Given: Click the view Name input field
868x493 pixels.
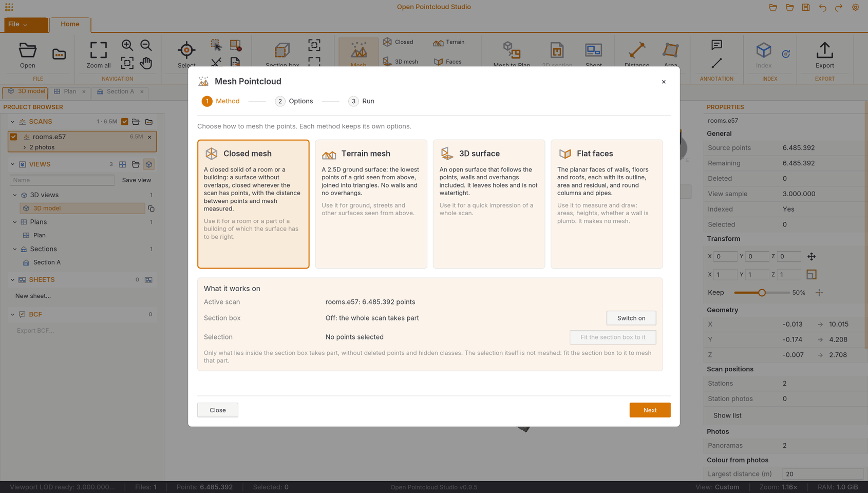Looking at the screenshot, I should 62,180.
